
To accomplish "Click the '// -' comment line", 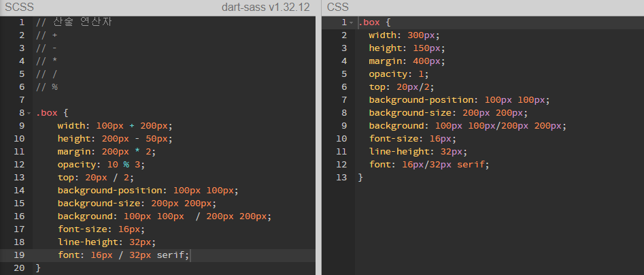I will click(46, 48).
